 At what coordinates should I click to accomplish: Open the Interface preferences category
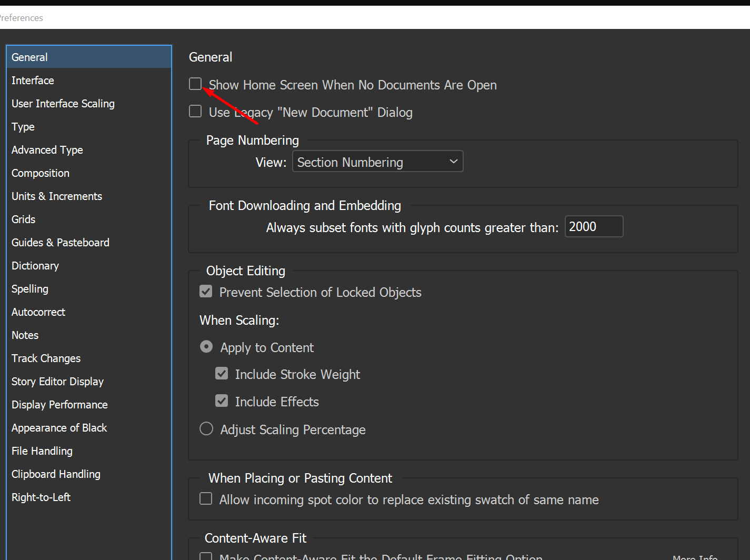pyautogui.click(x=33, y=81)
